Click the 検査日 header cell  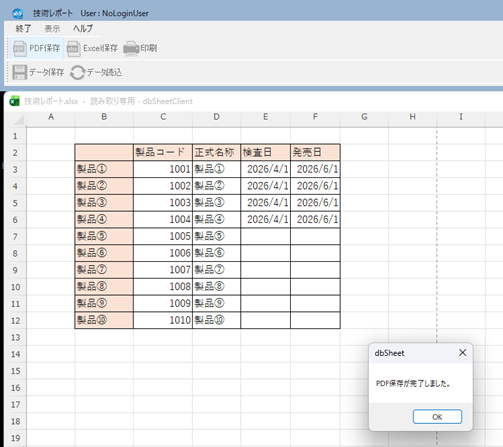coord(265,152)
